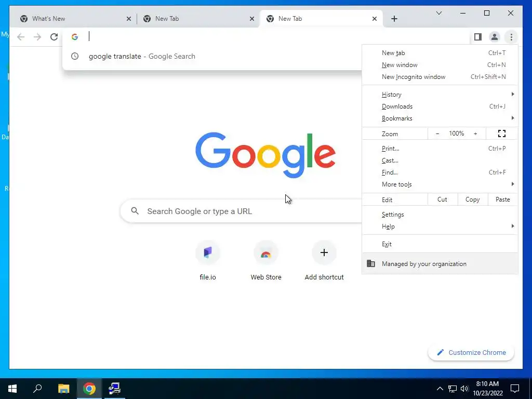This screenshot has width=532, height=399.
Task: Expand the History submenu
Action: pos(440,95)
